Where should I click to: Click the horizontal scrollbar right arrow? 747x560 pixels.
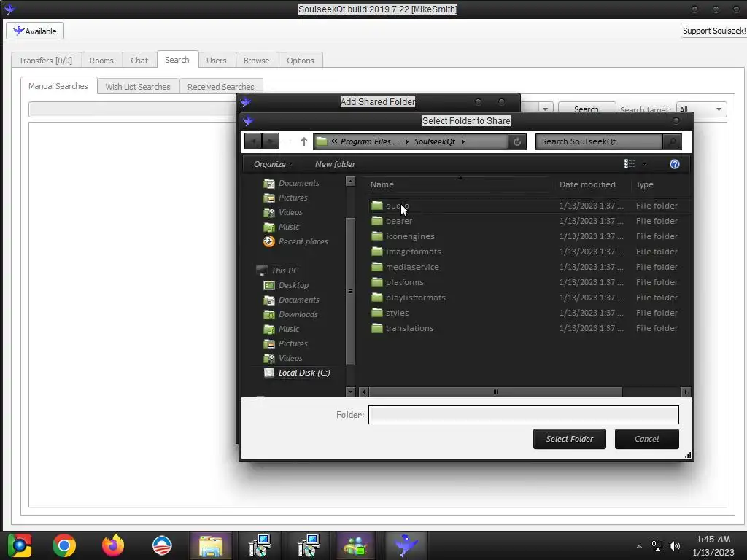coord(686,392)
